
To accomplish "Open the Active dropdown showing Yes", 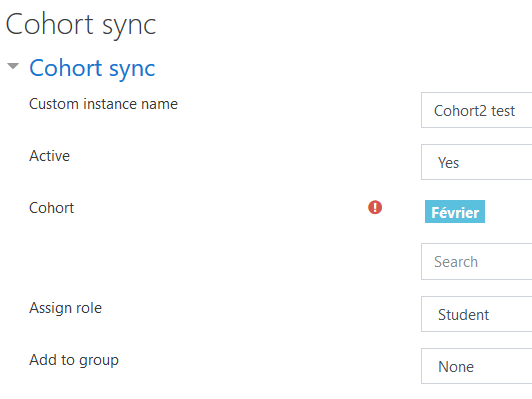I will tap(476, 162).
